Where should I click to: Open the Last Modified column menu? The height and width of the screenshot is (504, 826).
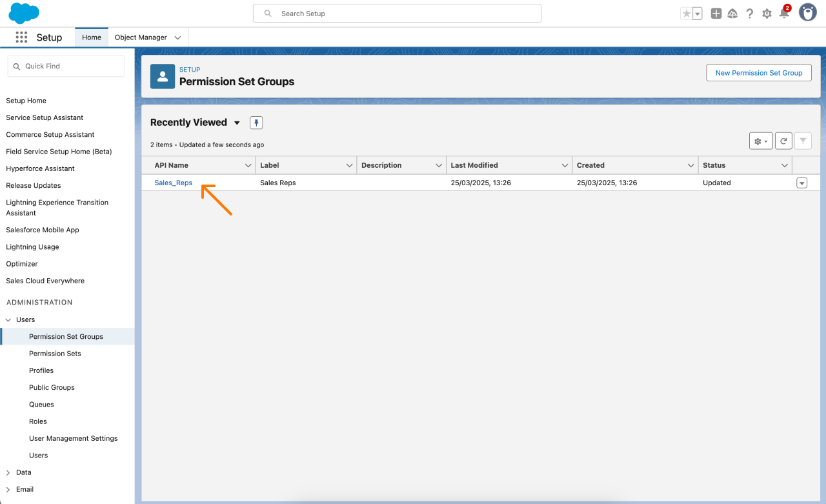(x=565, y=166)
